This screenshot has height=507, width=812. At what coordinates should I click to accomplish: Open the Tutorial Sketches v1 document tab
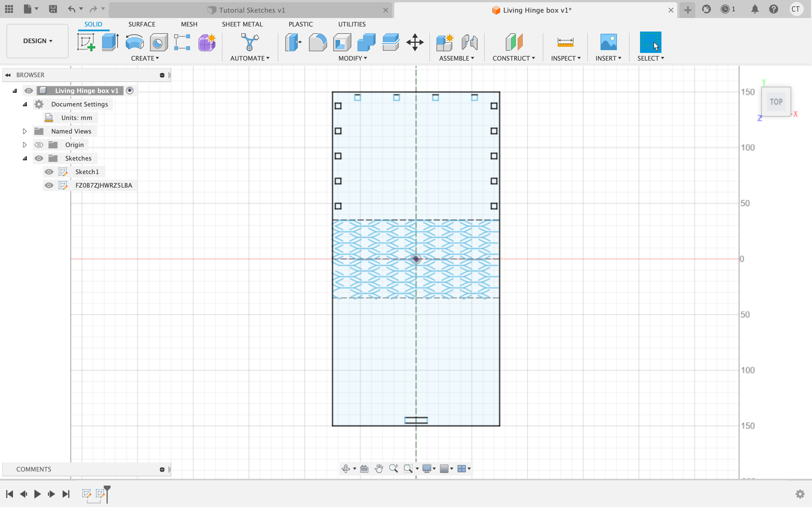pyautogui.click(x=251, y=10)
